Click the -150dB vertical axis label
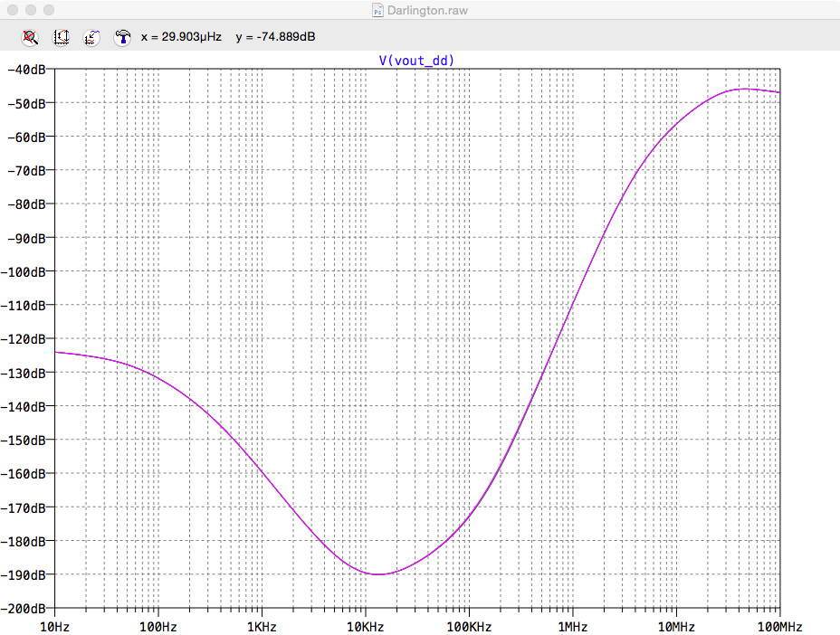This screenshot has width=840, height=635. [23, 441]
